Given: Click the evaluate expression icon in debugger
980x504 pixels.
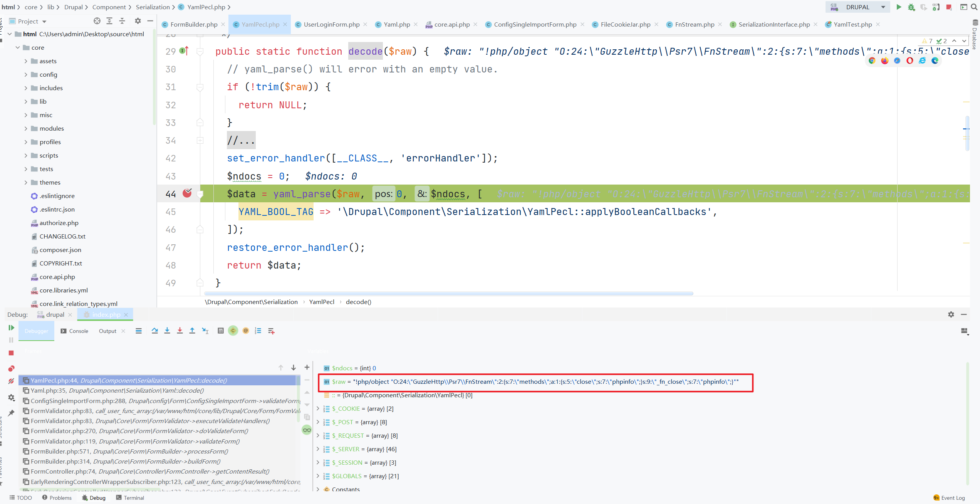Looking at the screenshot, I should [x=220, y=331].
